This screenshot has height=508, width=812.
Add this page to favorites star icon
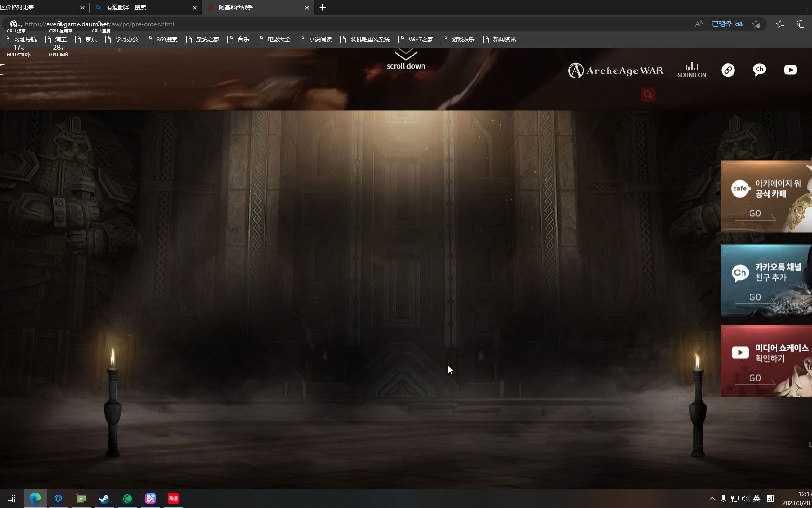756,24
